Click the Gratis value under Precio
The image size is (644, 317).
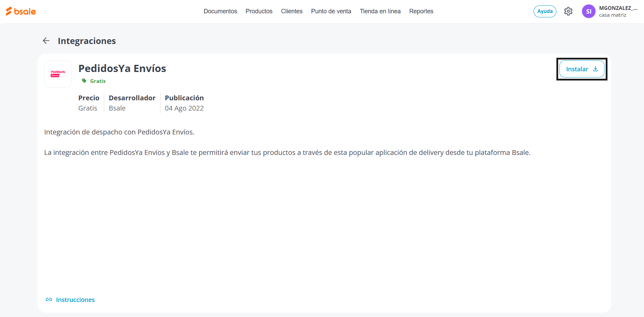tap(88, 108)
